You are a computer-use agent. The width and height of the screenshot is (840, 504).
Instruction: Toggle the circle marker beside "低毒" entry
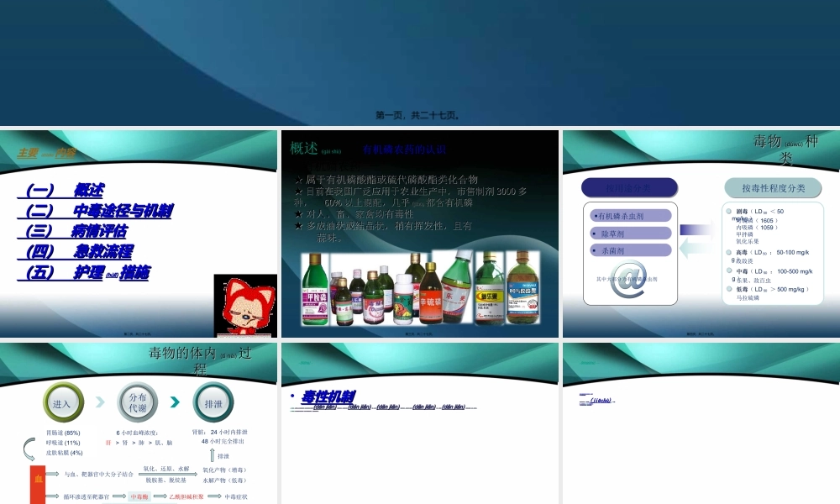pyautogui.click(x=728, y=289)
